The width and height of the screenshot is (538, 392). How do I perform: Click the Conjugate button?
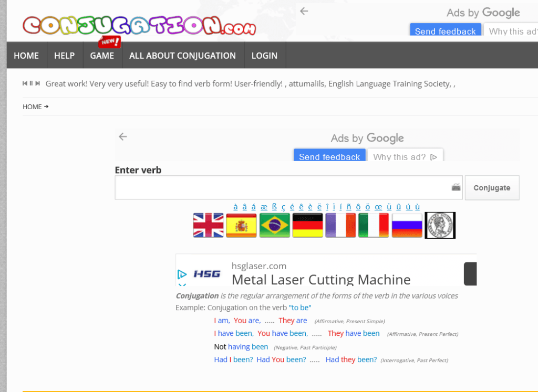click(492, 188)
